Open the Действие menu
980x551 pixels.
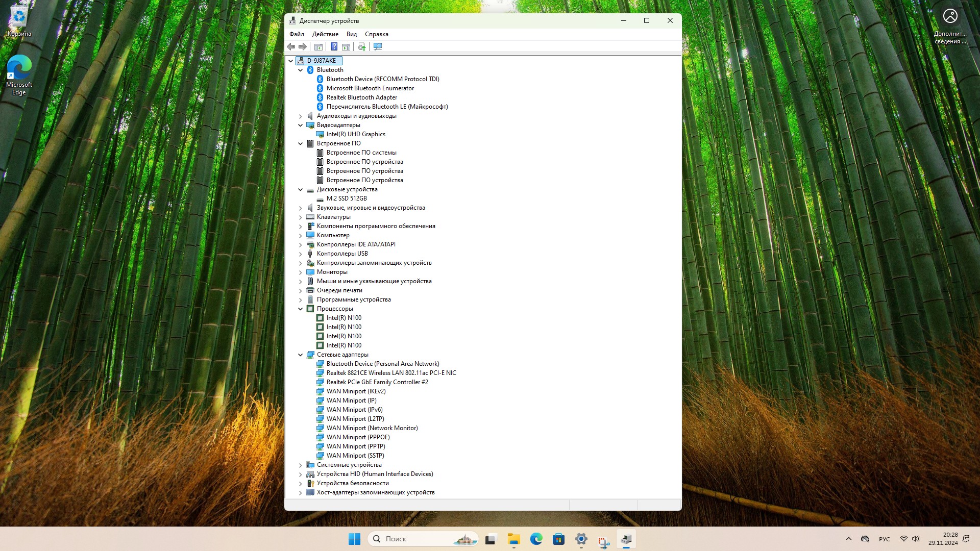[x=325, y=34]
